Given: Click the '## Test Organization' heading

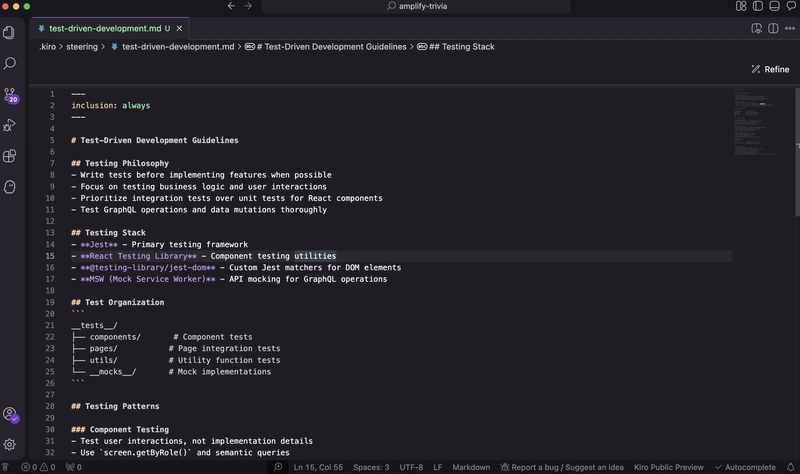Looking at the screenshot, I should click(118, 303).
